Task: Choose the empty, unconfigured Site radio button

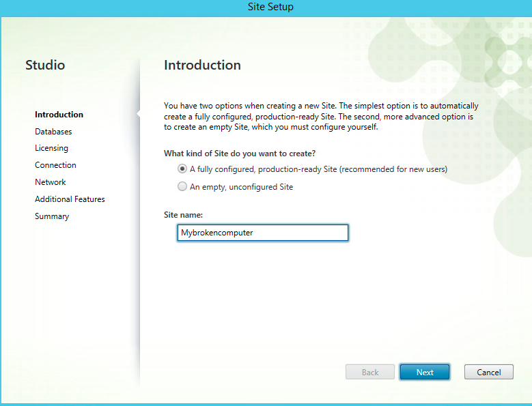Action: [182, 186]
